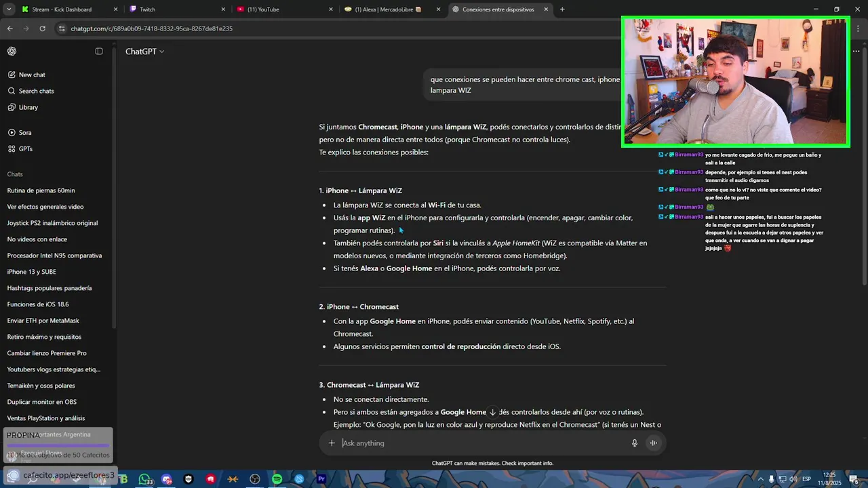Start voice mode with waveform icon
The width and height of the screenshot is (868, 488).
click(x=654, y=443)
